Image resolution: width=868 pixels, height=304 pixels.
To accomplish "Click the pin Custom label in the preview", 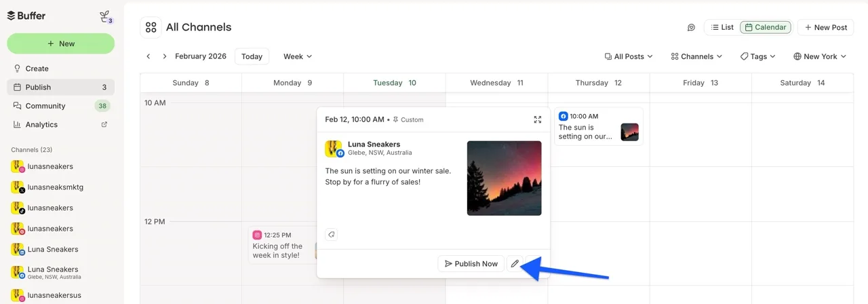I will (x=408, y=119).
